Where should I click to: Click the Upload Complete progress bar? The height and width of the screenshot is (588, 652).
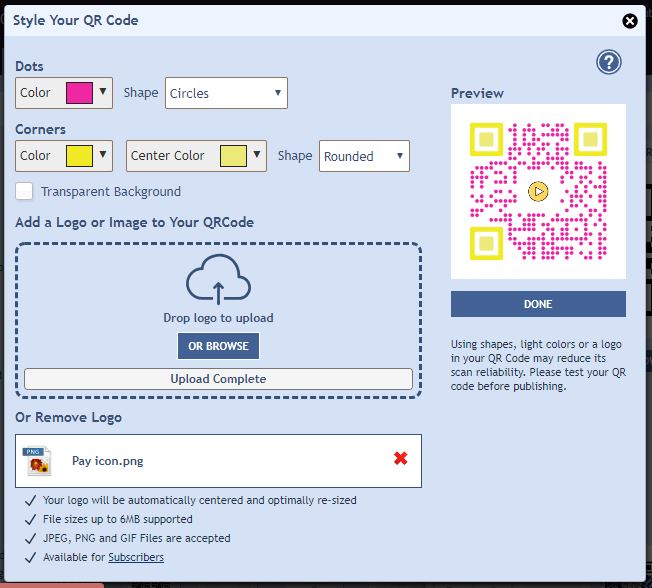(218, 379)
